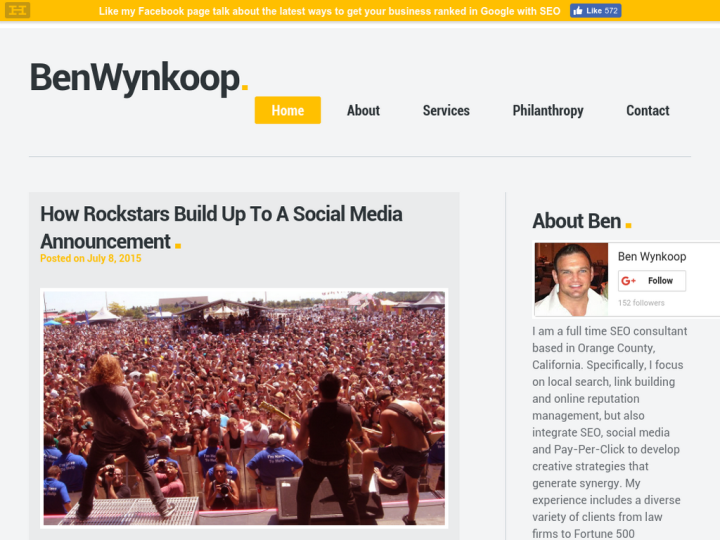This screenshot has width=720, height=540.
Task: Open the concert crowd featured image
Action: (x=244, y=408)
